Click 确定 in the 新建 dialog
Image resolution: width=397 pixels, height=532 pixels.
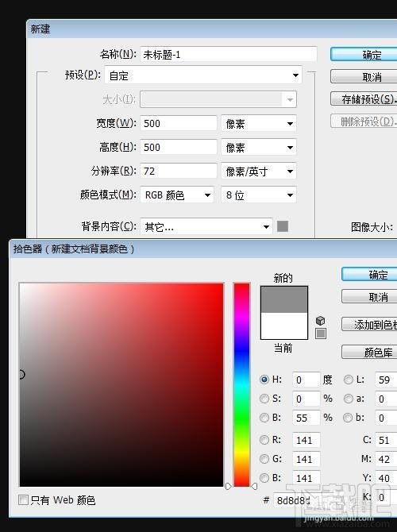pos(364,55)
